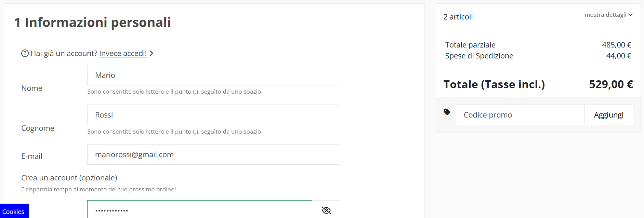The height and width of the screenshot is (218, 644).
Task: Focus the Nome field containing Mario
Action: point(214,75)
